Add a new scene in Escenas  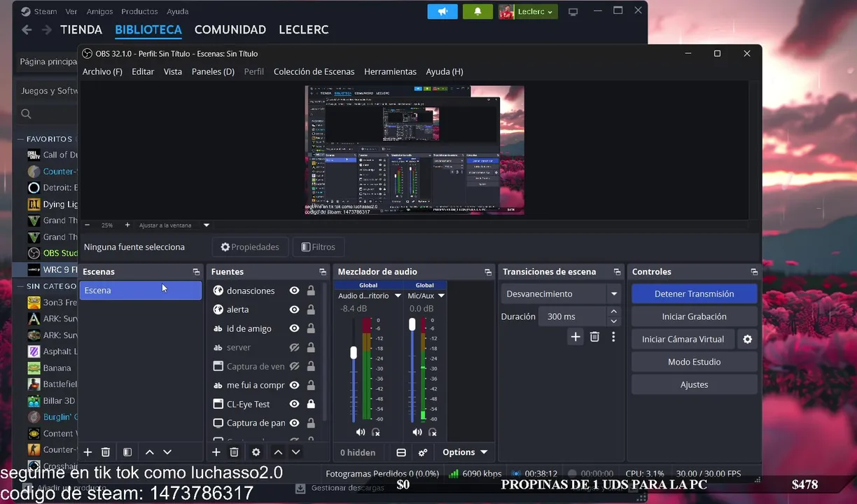coord(88,452)
